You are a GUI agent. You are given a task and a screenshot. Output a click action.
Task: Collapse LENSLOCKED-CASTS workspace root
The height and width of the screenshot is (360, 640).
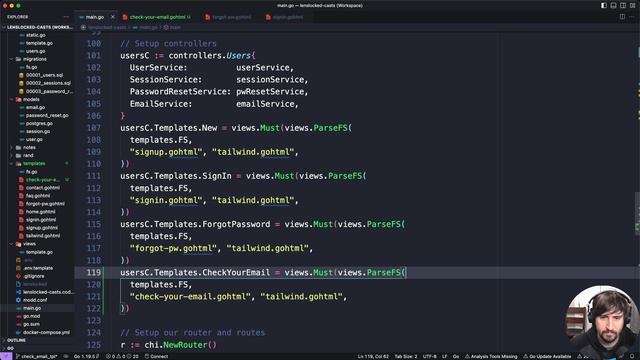pyautogui.click(x=40, y=27)
